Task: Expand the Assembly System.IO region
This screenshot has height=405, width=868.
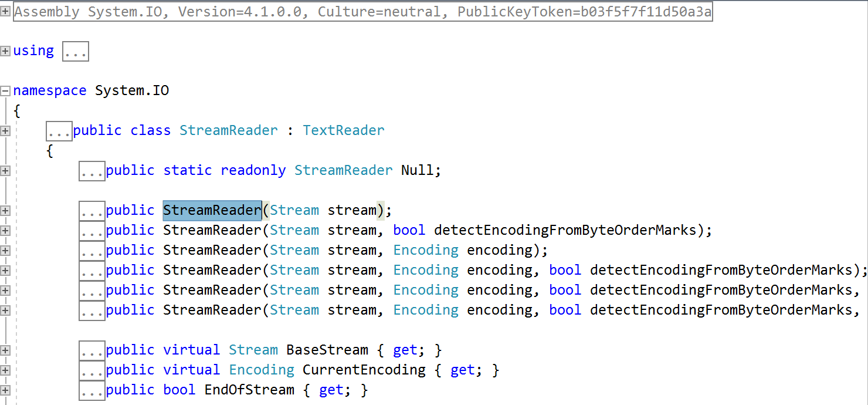Action: (5, 11)
